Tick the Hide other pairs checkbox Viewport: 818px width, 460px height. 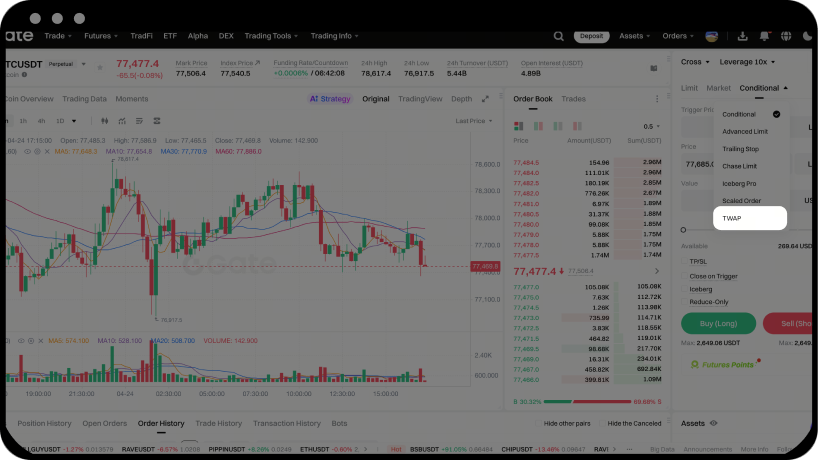click(538, 424)
